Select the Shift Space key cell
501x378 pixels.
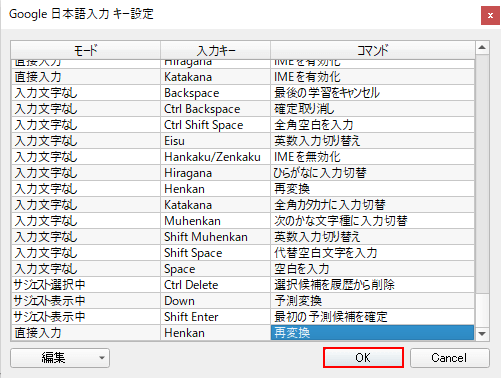[x=216, y=253]
